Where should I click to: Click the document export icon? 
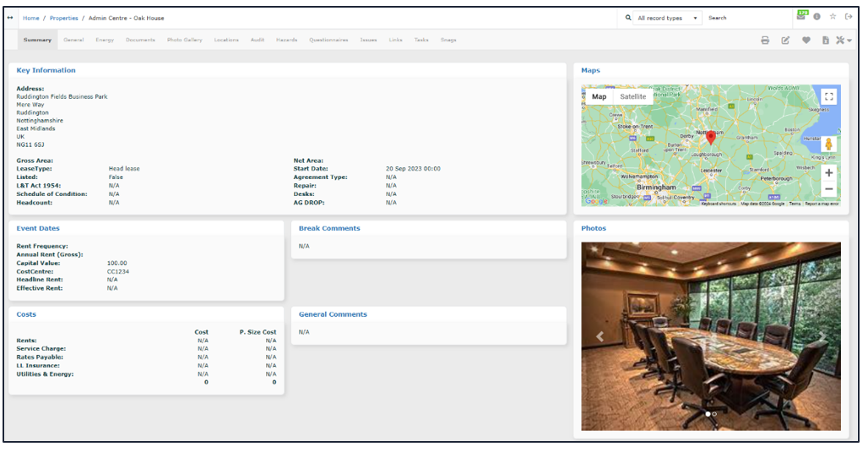(826, 41)
